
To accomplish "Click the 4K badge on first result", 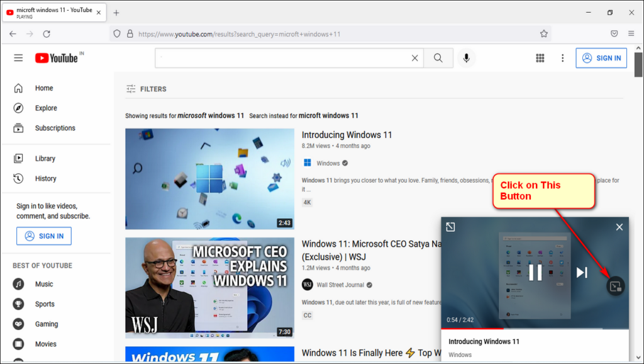I will tap(307, 202).
